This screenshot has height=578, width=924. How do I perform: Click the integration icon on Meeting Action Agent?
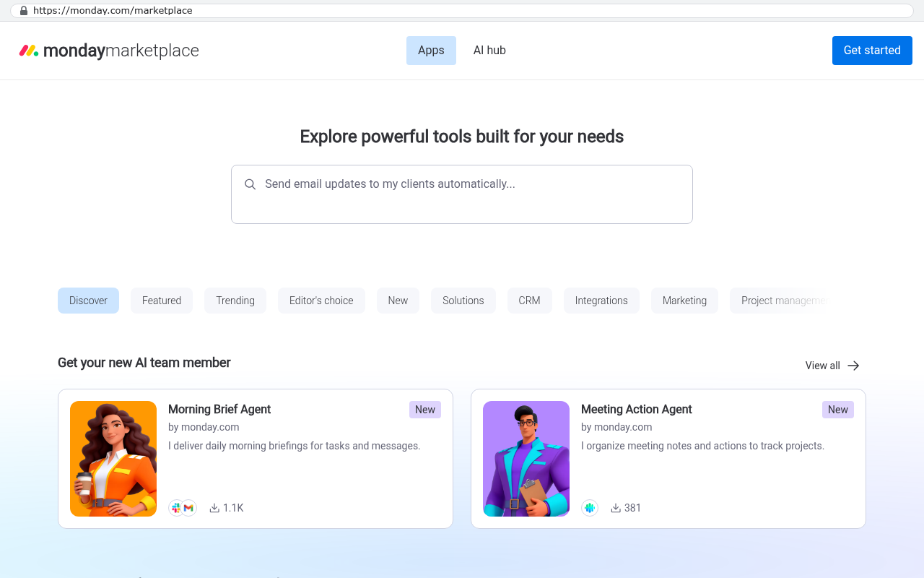[590, 508]
